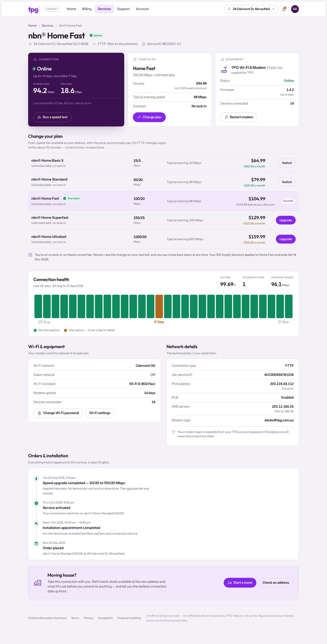
Task: Click IPv4 address 203.219.44.112
Action: click(x=282, y=384)
